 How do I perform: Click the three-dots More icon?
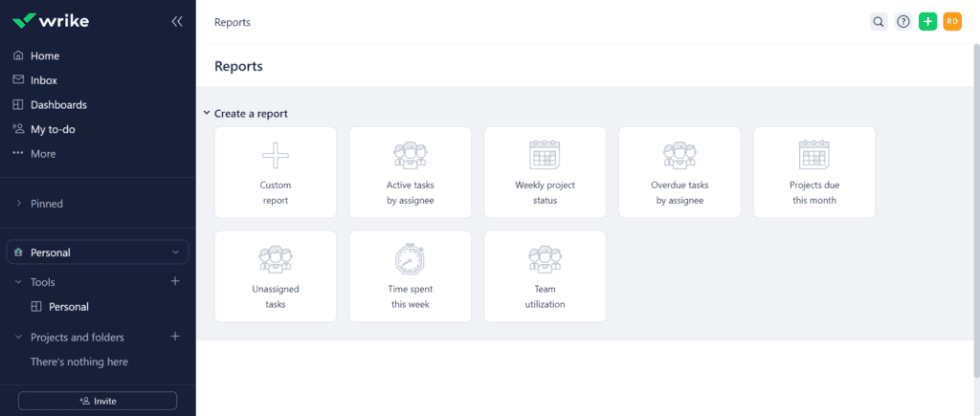coord(18,154)
